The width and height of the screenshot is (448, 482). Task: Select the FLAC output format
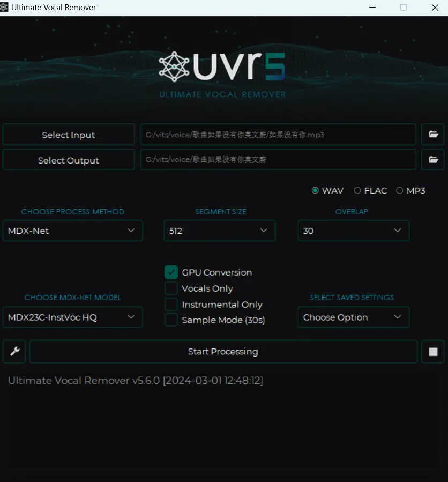(x=357, y=190)
